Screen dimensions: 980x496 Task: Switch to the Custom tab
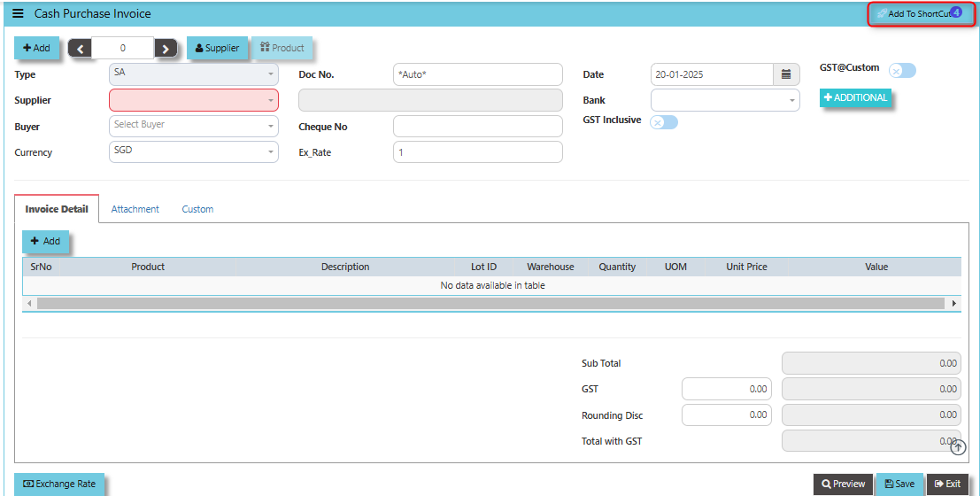coord(197,209)
